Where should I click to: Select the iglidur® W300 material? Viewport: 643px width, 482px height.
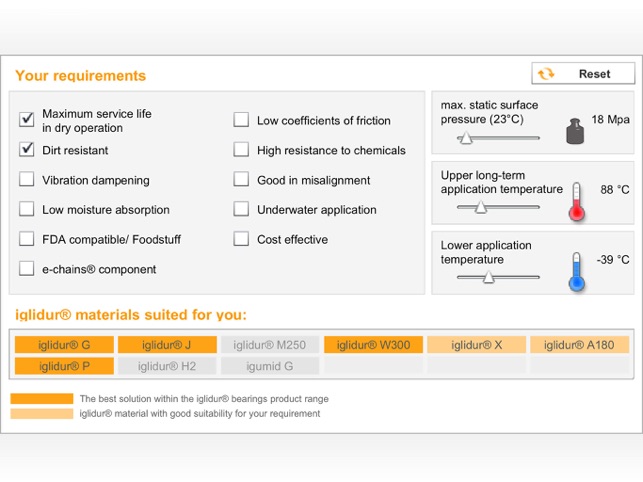click(x=373, y=345)
